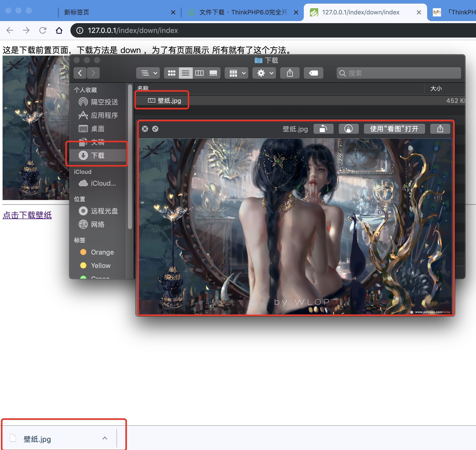476x450 pixels.
Task: Click the Quick Look image preview
Action: pyautogui.click(x=295, y=226)
